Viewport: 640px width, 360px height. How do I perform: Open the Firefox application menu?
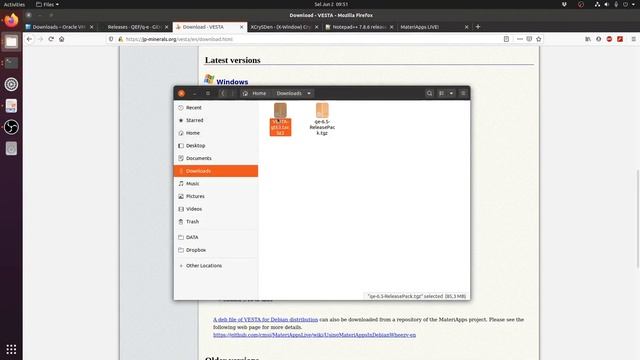[x=633, y=39]
